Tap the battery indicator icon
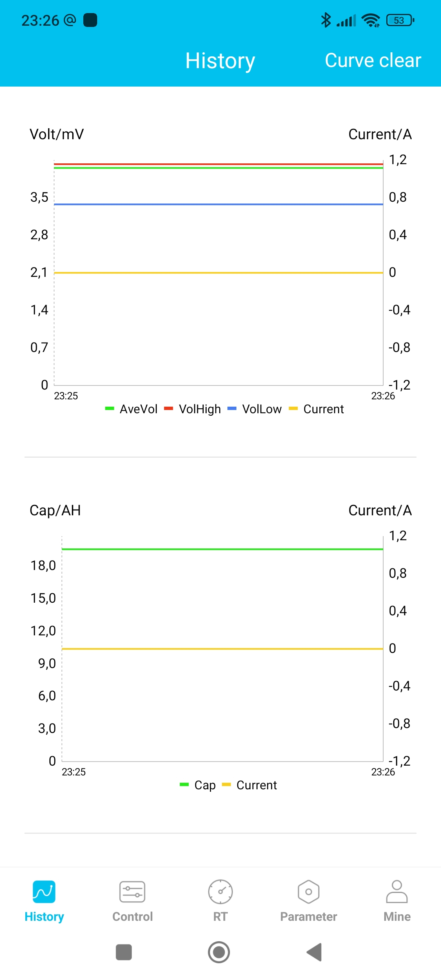Screen dimensions: 441x980 pyautogui.click(x=400, y=20)
